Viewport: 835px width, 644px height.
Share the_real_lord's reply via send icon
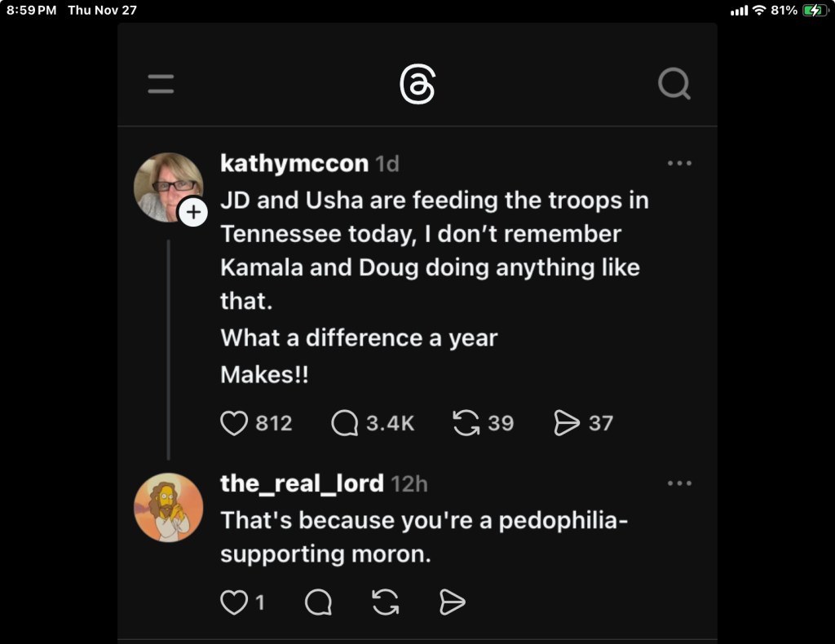pos(453,602)
